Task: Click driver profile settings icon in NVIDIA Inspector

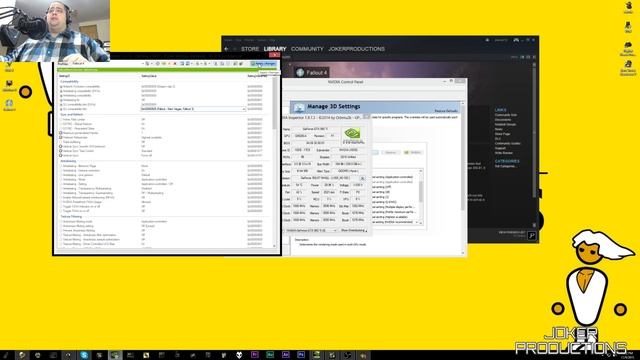Action: tap(362, 178)
